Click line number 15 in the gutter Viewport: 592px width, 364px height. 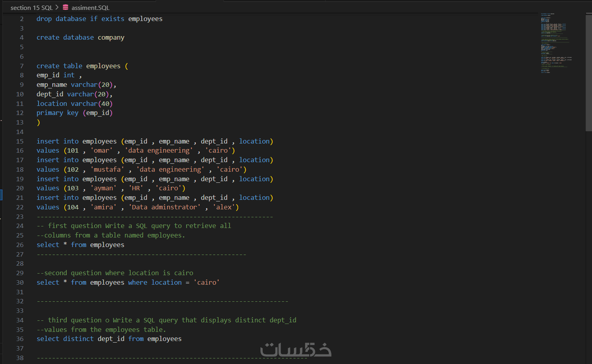(x=20, y=141)
